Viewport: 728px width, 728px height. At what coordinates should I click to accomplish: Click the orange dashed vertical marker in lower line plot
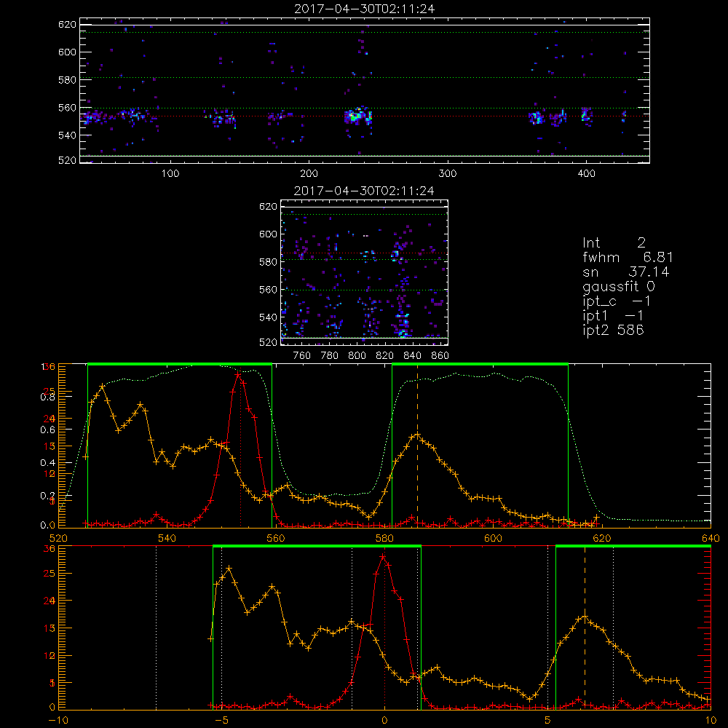[585, 627]
